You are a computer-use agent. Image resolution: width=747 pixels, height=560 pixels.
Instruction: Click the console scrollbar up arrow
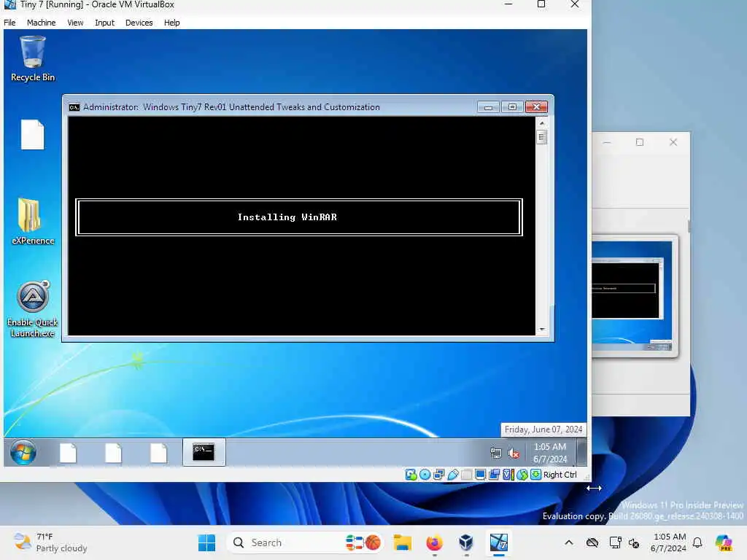coord(542,122)
